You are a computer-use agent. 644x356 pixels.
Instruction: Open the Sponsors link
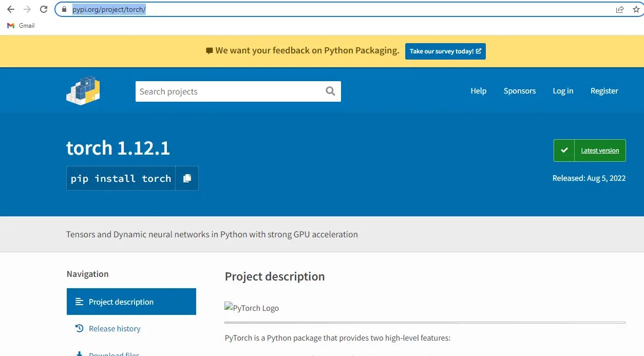pyautogui.click(x=519, y=90)
